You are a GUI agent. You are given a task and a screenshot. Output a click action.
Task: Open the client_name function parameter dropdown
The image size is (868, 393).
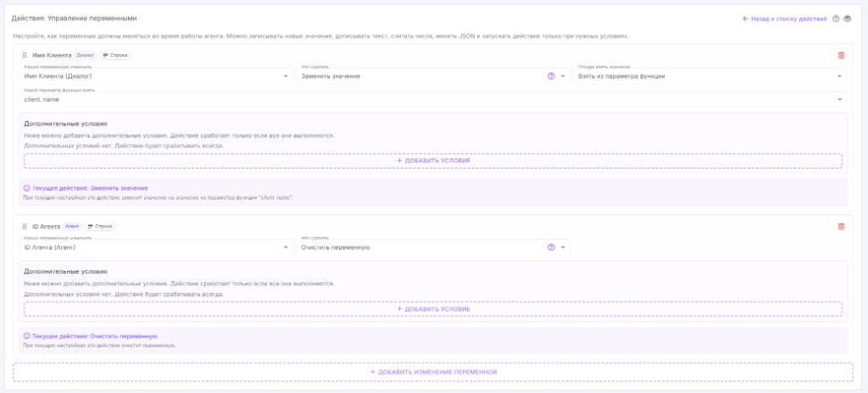click(433, 99)
